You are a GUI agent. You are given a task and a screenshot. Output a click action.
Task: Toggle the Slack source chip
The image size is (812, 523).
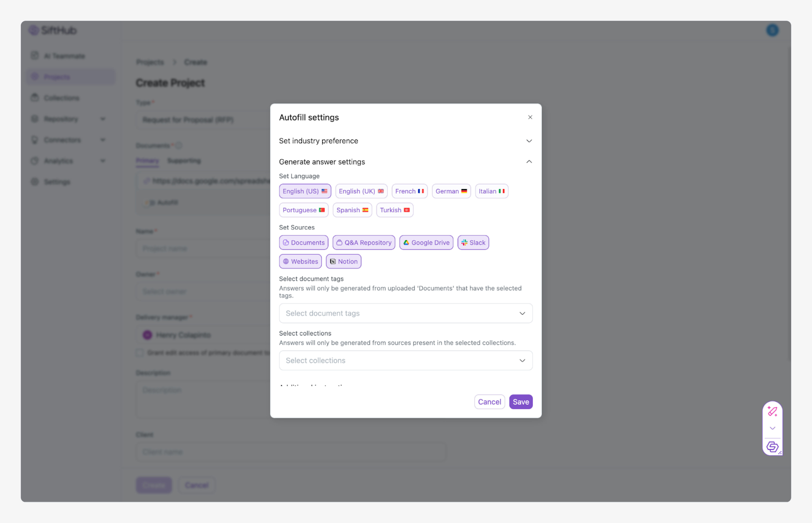(x=473, y=242)
